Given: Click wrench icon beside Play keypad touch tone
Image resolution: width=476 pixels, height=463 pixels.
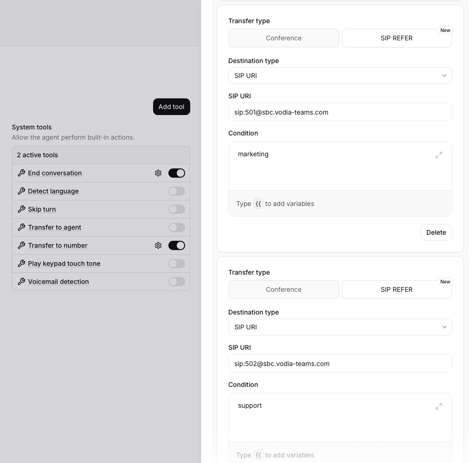Looking at the screenshot, I should click(x=21, y=264).
